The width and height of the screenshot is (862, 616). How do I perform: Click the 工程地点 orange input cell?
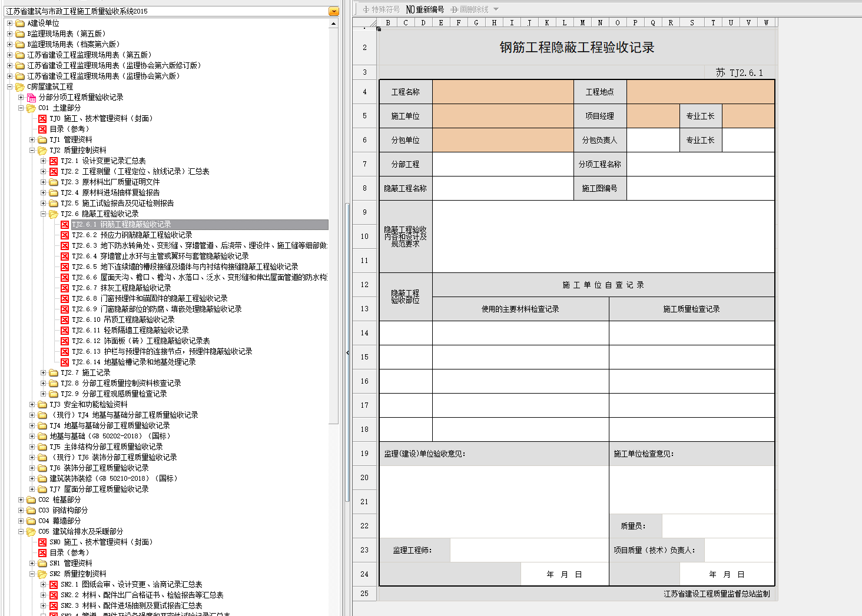coord(701,92)
